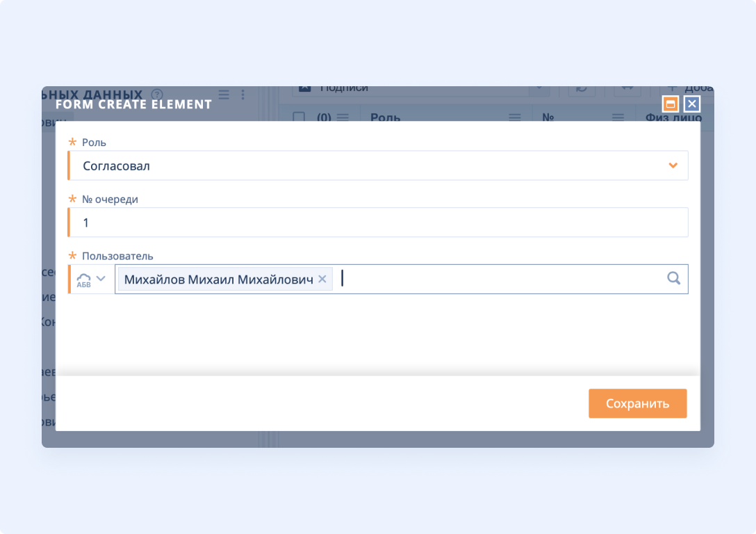Image resolution: width=756 pixels, height=534 pixels.
Task: Open the № column menu icon
Action: 618,118
